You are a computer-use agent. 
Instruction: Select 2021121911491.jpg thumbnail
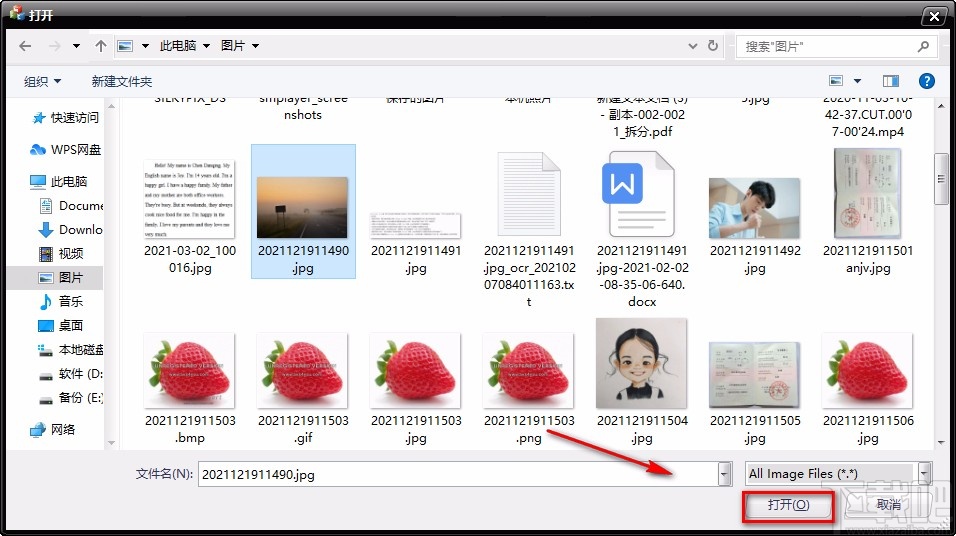point(415,225)
